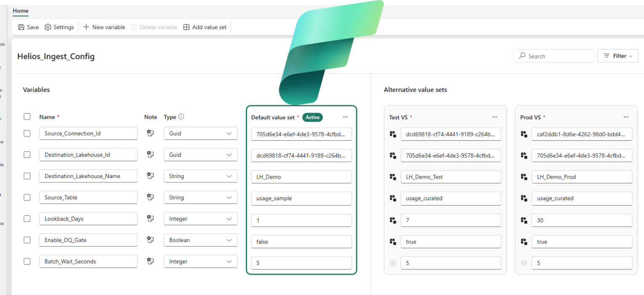Image resolution: width=644 pixels, height=295 pixels.
Task: Click the override icon beside Test VS dcd69818 value
Action: pos(393,134)
